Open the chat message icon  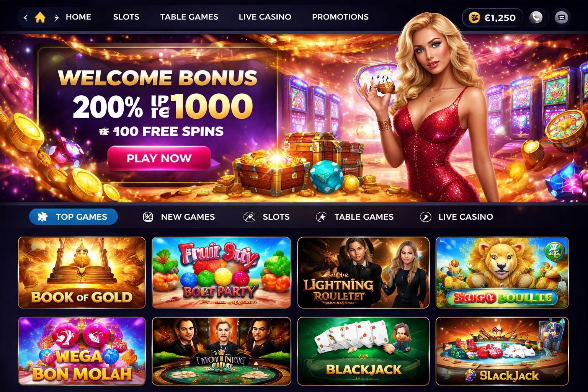tap(562, 17)
